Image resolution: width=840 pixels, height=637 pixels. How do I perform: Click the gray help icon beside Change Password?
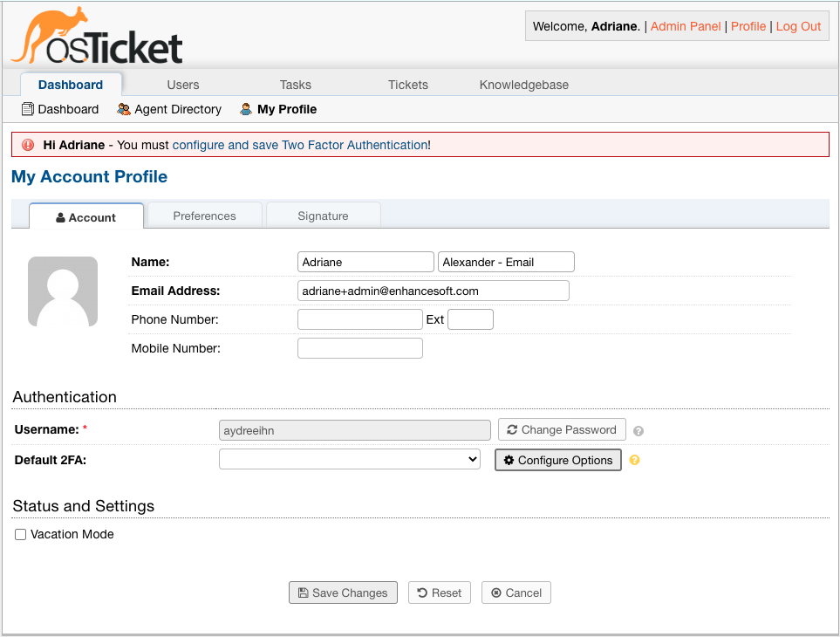(636, 429)
